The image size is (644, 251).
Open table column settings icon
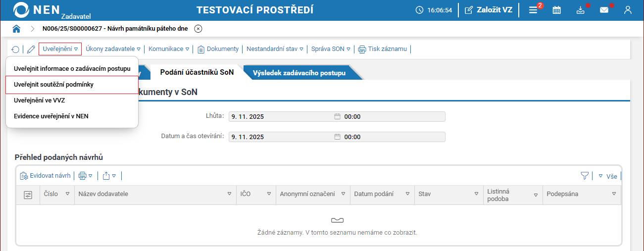tap(28, 195)
